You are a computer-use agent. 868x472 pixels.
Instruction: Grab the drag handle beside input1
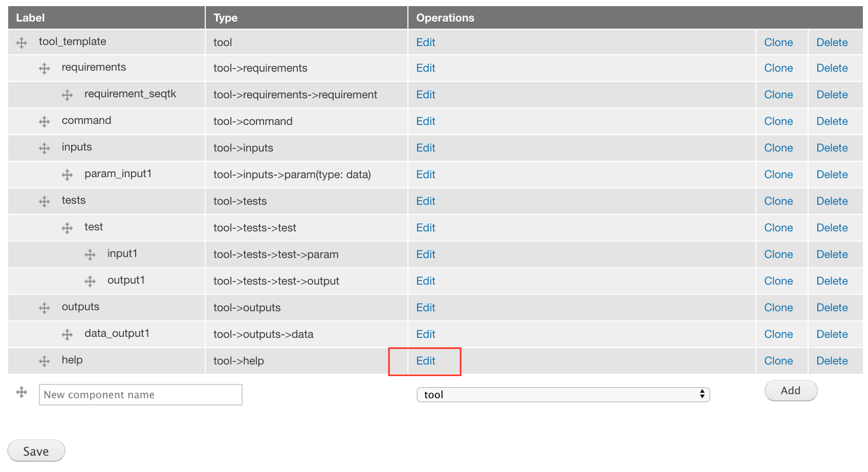coord(90,254)
